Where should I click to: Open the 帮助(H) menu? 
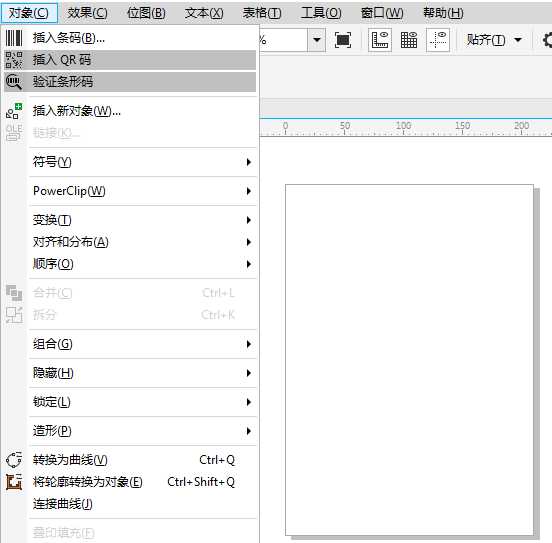tap(443, 13)
